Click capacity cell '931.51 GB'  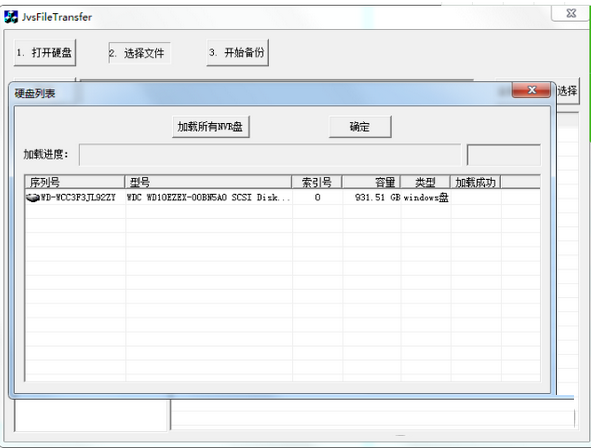[x=377, y=197]
